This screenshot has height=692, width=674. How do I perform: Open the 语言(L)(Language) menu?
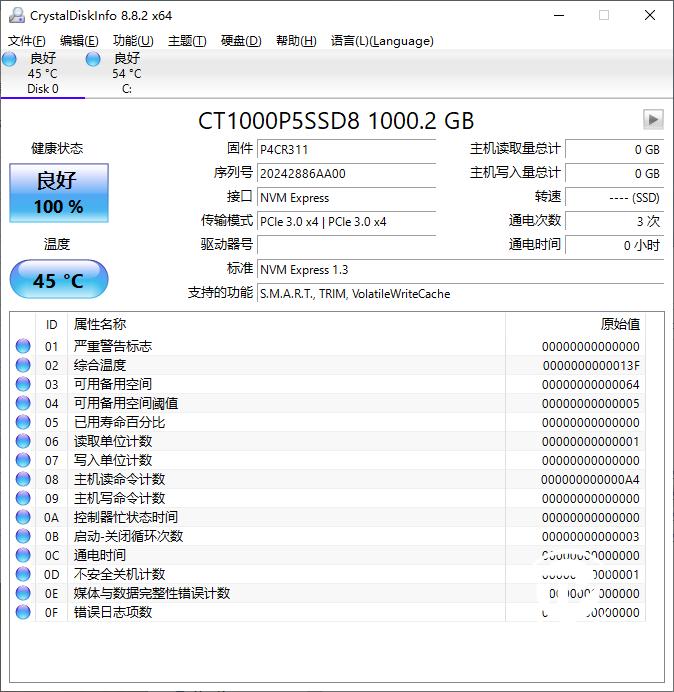point(382,41)
